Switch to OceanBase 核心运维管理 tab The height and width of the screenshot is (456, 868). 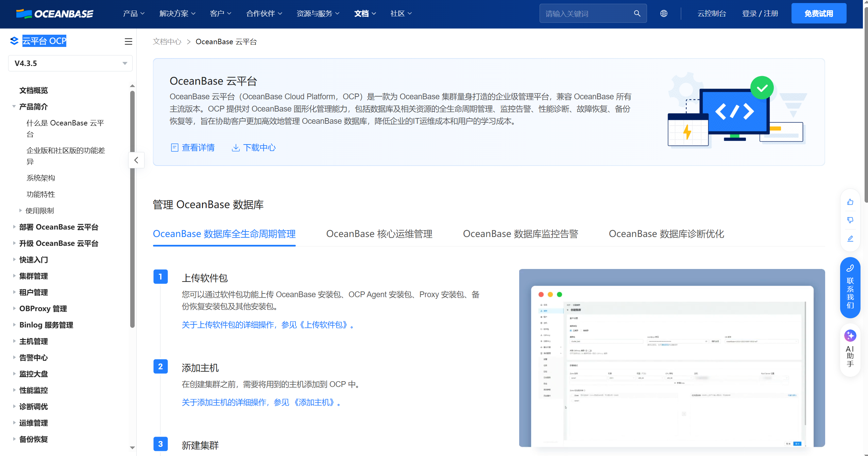[379, 234]
